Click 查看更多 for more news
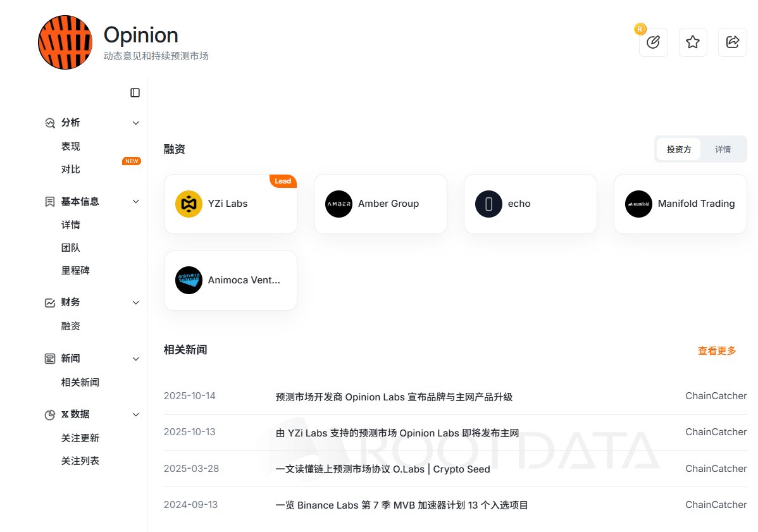The image size is (758, 532). (717, 351)
